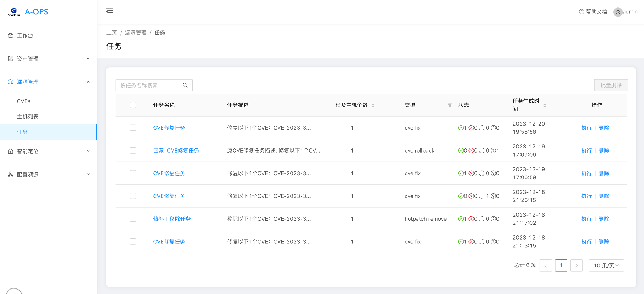The width and height of the screenshot is (644, 294).
Task: Select the checkbox for 热补丁移除任务 row
Action: point(133,219)
